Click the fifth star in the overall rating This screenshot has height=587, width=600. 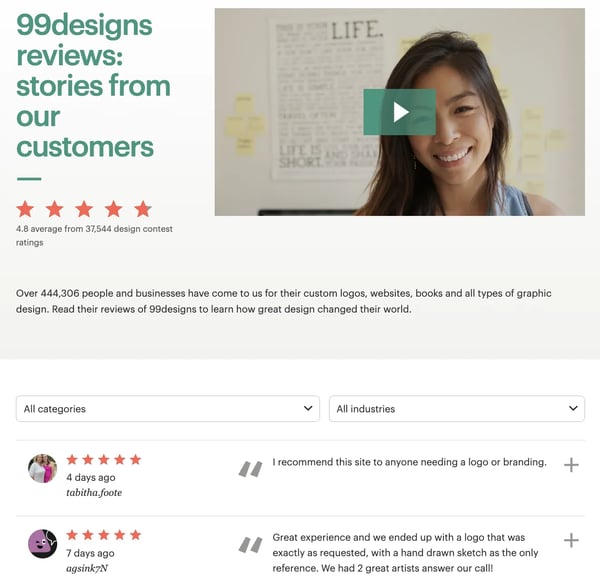click(143, 209)
